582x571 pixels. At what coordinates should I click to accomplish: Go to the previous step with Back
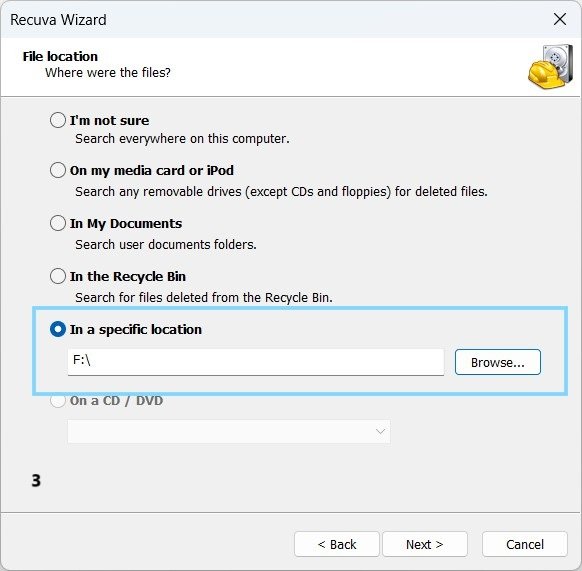click(x=337, y=544)
